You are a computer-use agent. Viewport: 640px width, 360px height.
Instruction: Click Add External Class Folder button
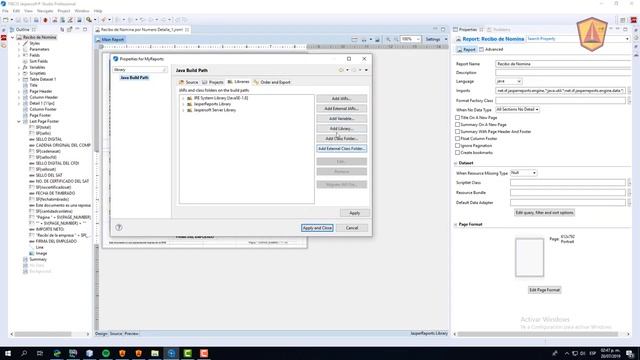coord(341,149)
